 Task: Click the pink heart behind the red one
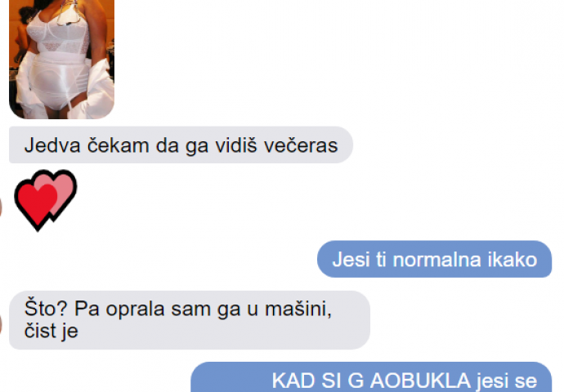tap(61, 192)
